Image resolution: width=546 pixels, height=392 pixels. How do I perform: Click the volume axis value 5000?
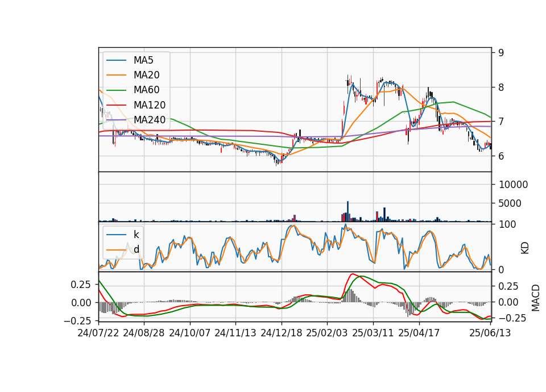(x=510, y=203)
